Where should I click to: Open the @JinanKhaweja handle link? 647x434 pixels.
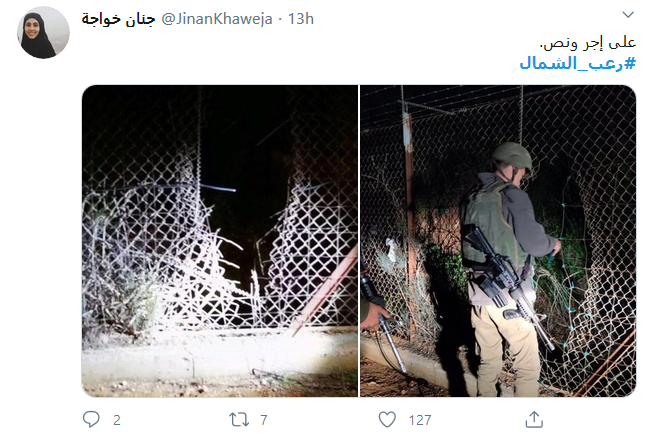tap(217, 19)
